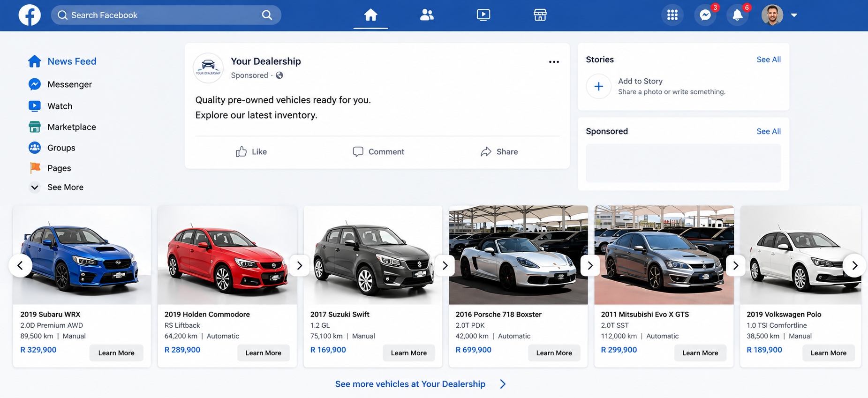The image size is (868, 398).
Task: Click the empty Sponsored ad placeholder box
Action: coord(683,163)
